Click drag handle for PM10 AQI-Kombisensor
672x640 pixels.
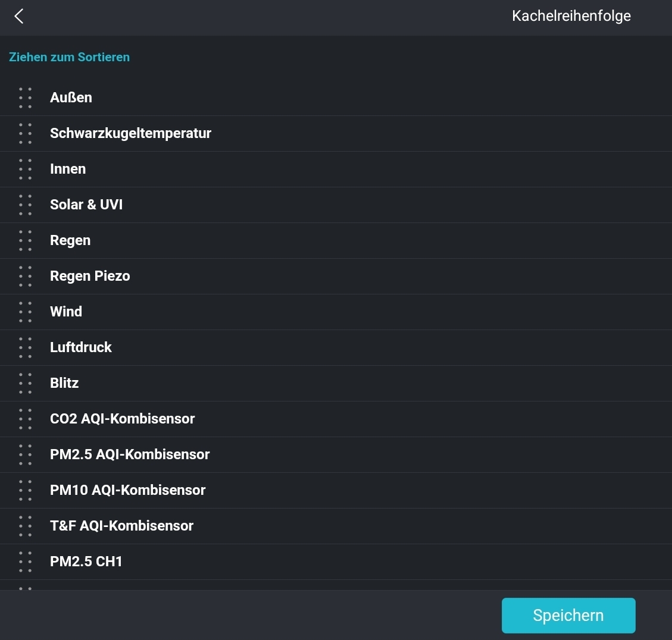25,490
